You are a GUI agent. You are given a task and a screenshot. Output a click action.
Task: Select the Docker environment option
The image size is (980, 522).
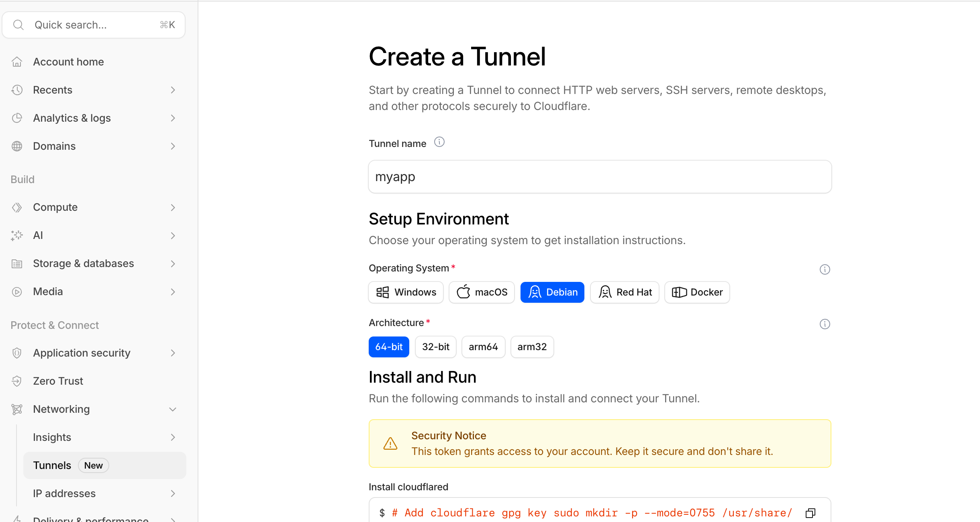[x=697, y=292]
